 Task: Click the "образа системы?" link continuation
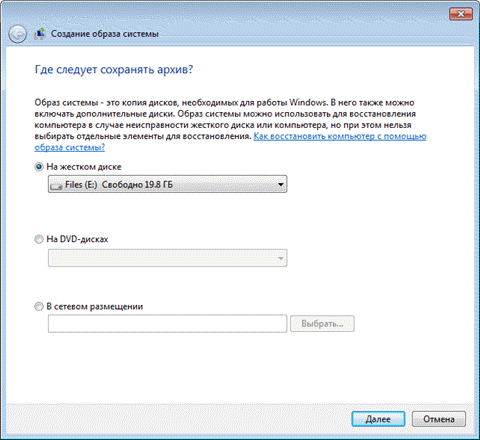point(70,148)
